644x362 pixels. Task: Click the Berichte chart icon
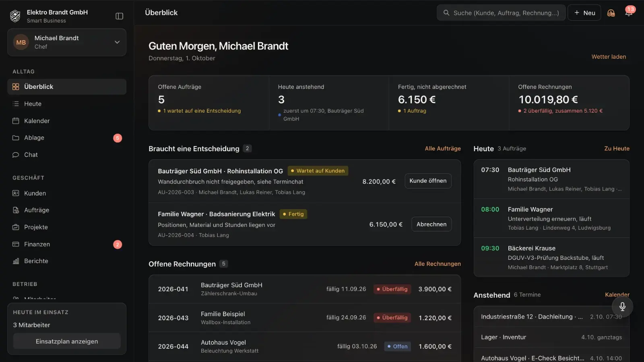tap(16, 261)
